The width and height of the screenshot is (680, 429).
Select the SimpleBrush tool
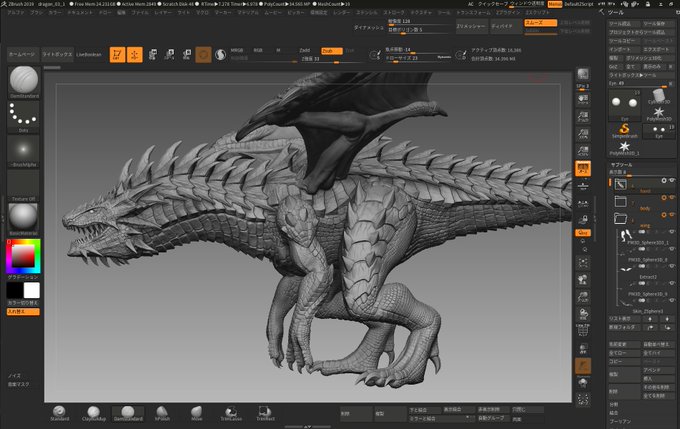pos(624,131)
